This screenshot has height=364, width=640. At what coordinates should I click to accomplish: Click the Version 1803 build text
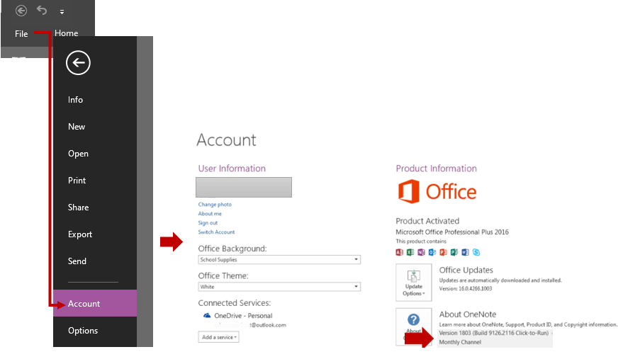493,333
